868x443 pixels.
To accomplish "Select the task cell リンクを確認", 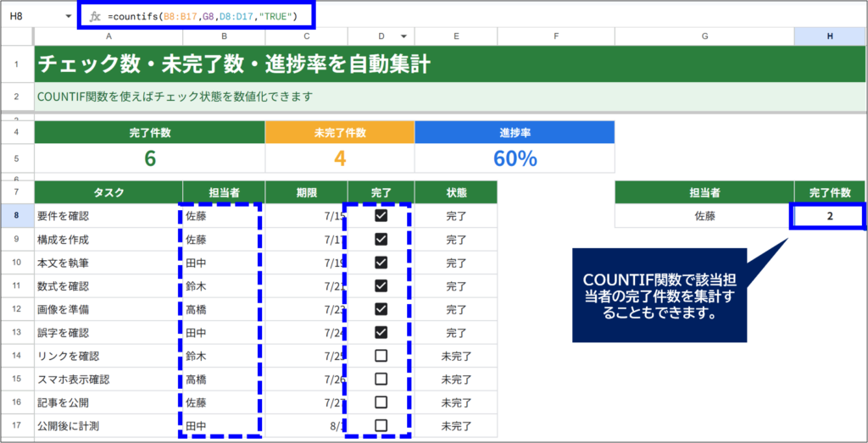I will click(x=108, y=356).
